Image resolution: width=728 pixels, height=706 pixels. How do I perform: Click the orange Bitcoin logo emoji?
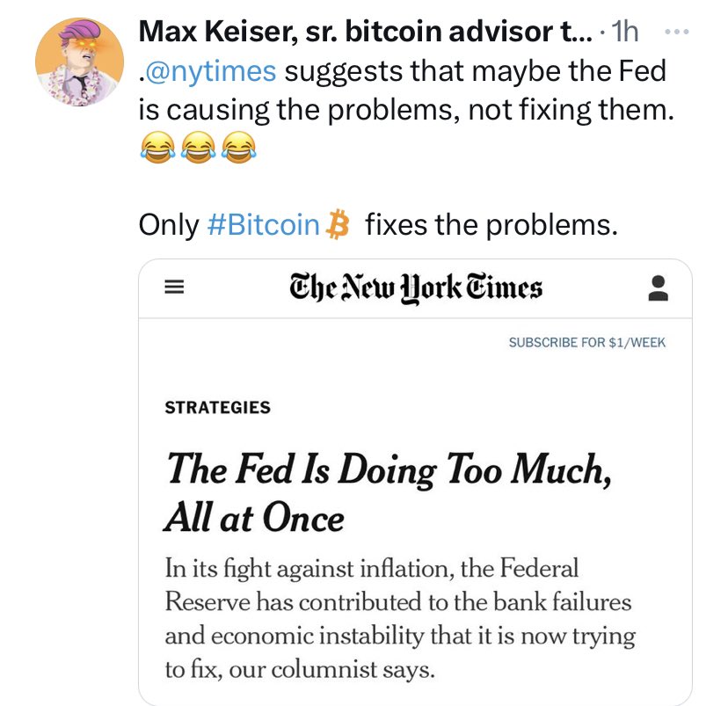click(x=338, y=225)
